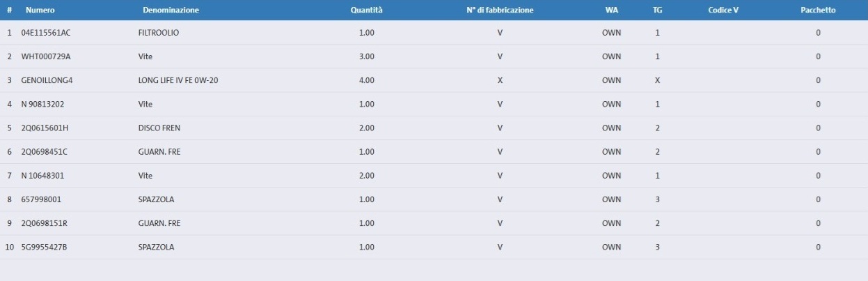Click part number N 90813202
The width and height of the screenshot is (868, 281).
coord(43,104)
